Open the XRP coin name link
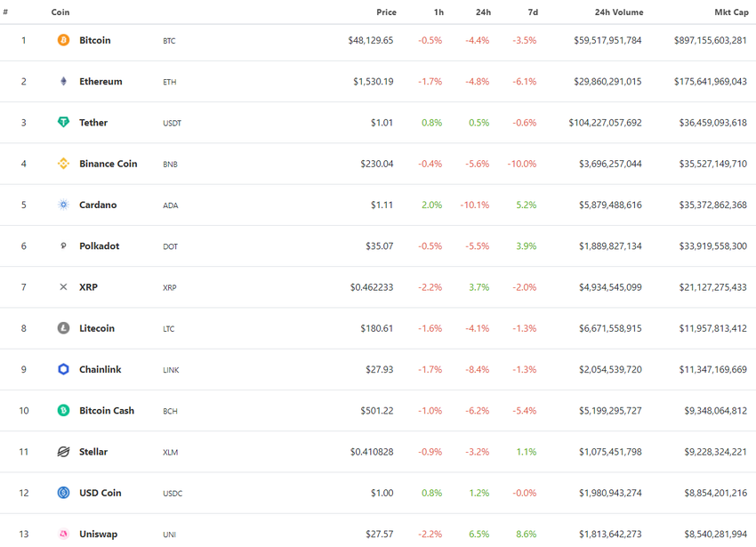The height and width of the screenshot is (547, 756). pyautogui.click(x=88, y=287)
